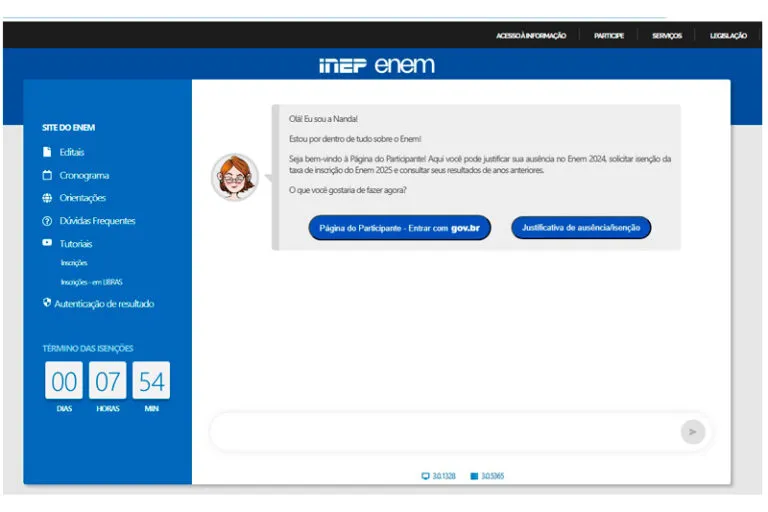Click the Tutoriais video icon
768x512 pixels.
click(47, 243)
